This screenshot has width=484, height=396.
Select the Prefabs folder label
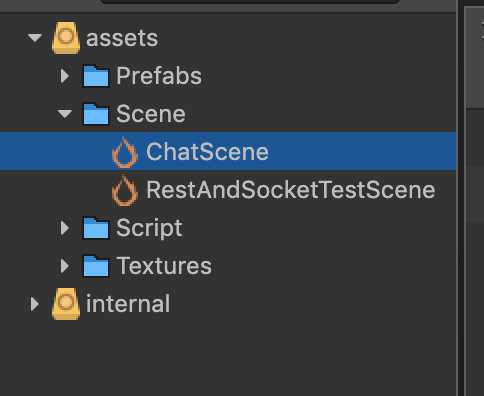(159, 76)
